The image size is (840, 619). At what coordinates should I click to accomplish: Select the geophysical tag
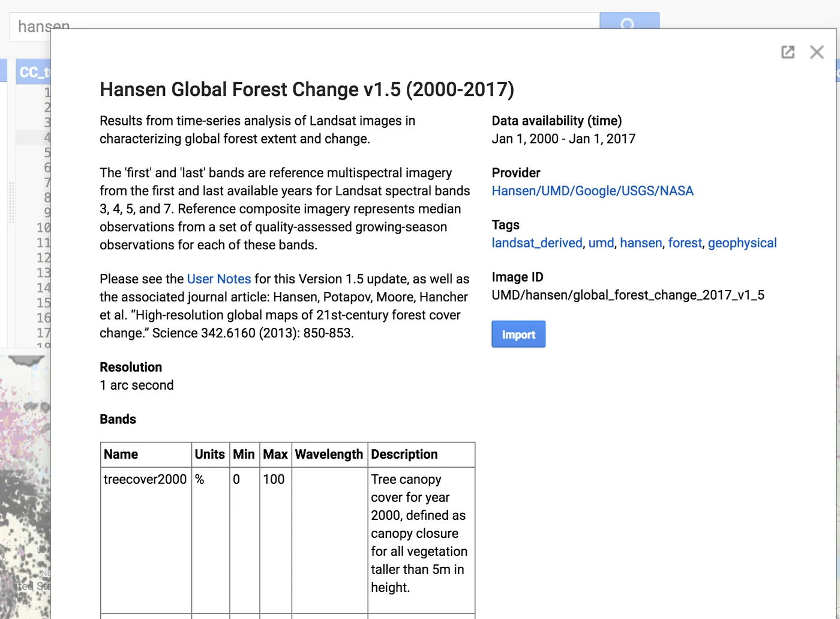[x=742, y=243]
